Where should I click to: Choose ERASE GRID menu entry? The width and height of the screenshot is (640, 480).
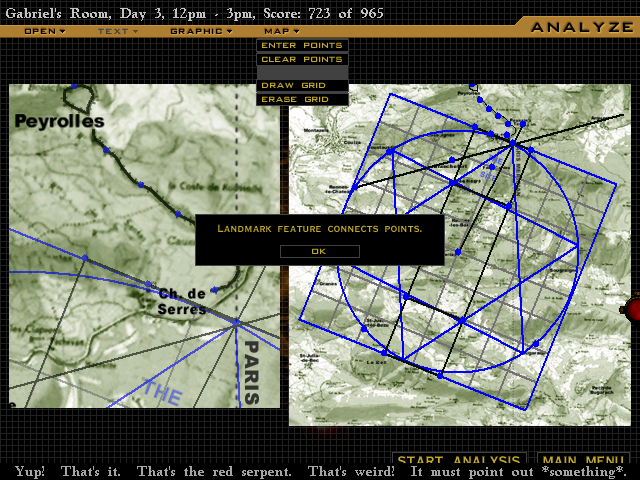pyautogui.click(x=302, y=99)
